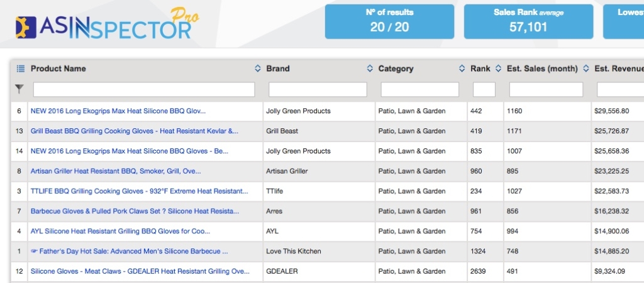Sort by Est. Sales (month) column arrows

tap(586, 69)
